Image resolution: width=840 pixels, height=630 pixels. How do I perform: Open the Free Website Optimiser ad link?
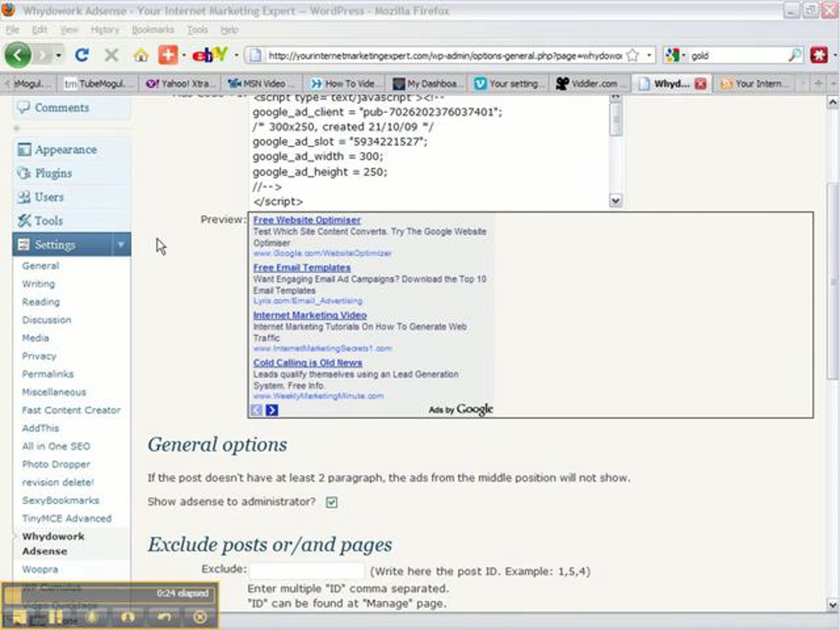(307, 220)
